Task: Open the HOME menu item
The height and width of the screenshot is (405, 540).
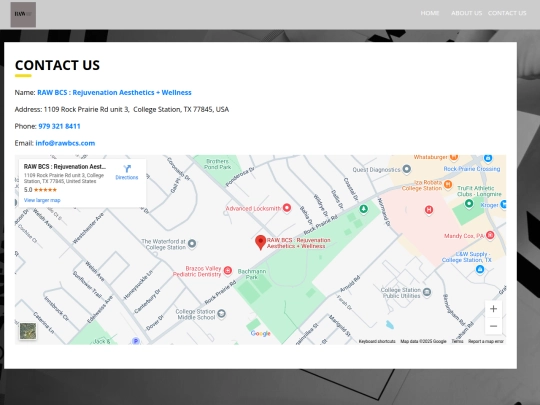Action: pyautogui.click(x=430, y=13)
